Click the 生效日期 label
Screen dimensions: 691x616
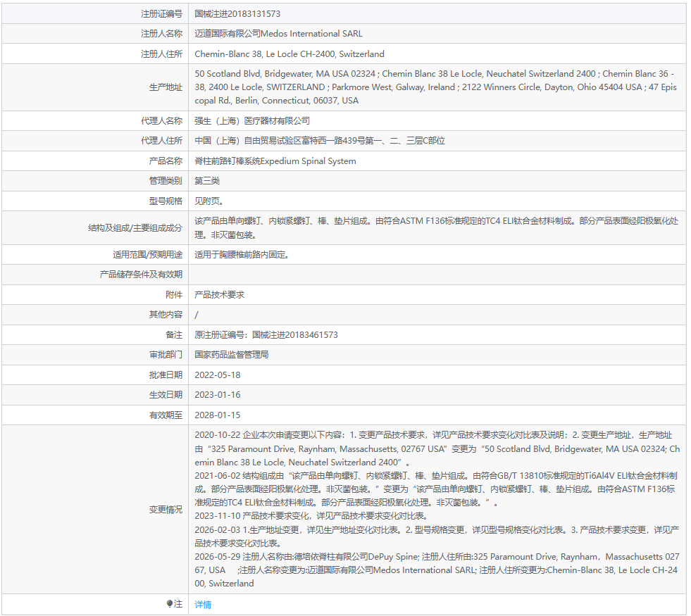pyautogui.click(x=166, y=394)
